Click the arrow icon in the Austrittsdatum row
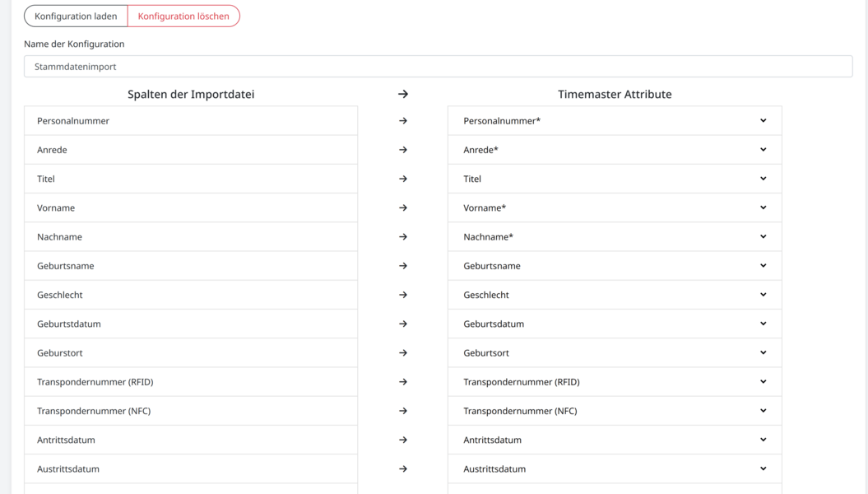The height and width of the screenshot is (494, 868). [x=403, y=468]
